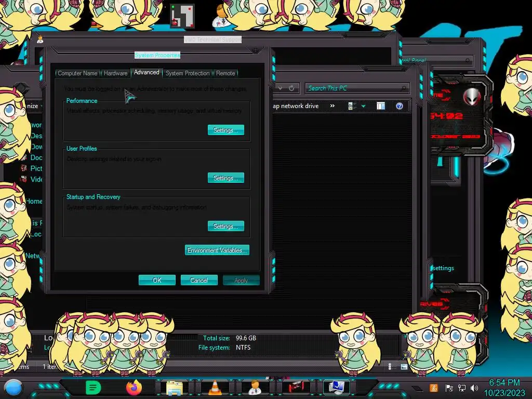Open User Profiles Settings button
This screenshot has width=532, height=399.
coord(225,178)
